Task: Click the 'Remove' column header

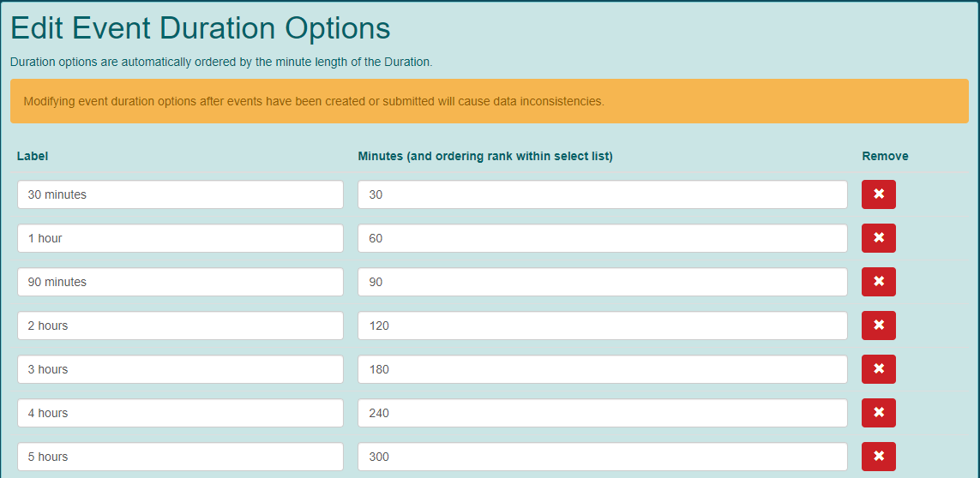Action: [x=885, y=156]
